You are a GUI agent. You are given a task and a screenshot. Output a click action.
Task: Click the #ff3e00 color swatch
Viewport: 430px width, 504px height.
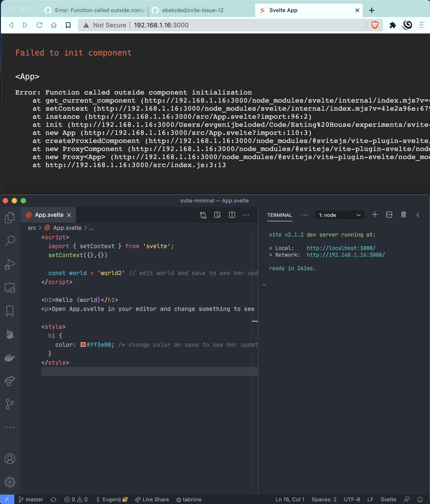click(x=83, y=345)
